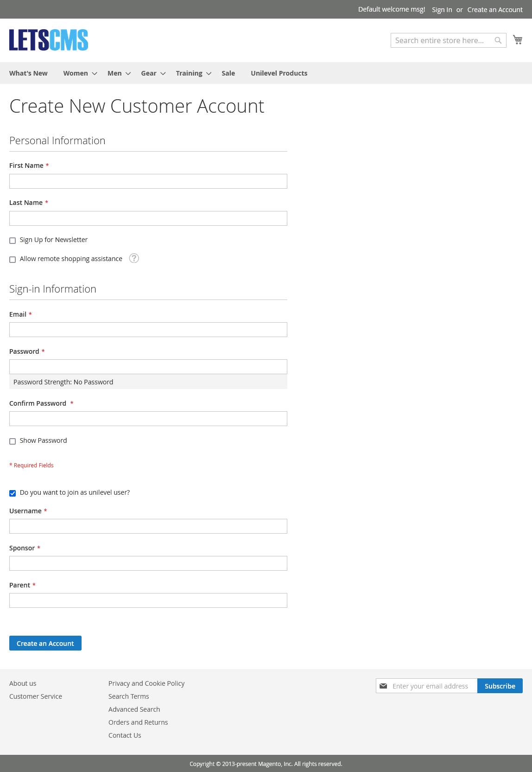This screenshot has height=772, width=532.
Task: Check Allow remote shopping assistance
Action: (13, 259)
